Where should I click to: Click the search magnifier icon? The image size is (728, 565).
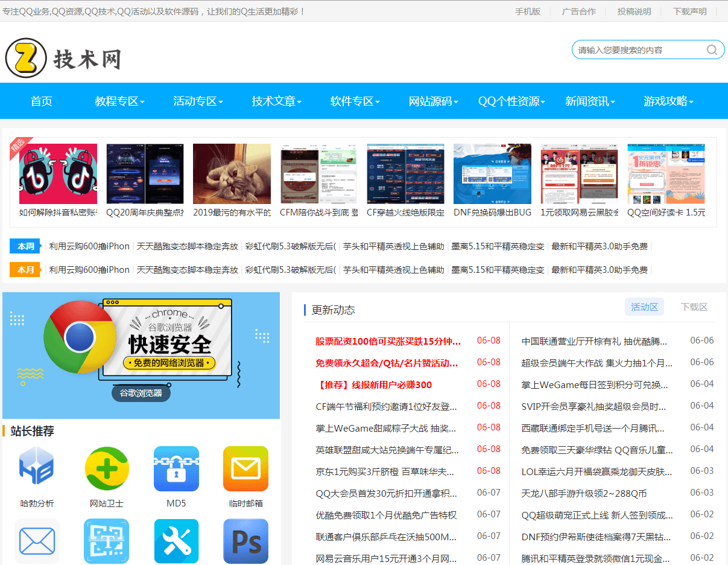coord(712,49)
